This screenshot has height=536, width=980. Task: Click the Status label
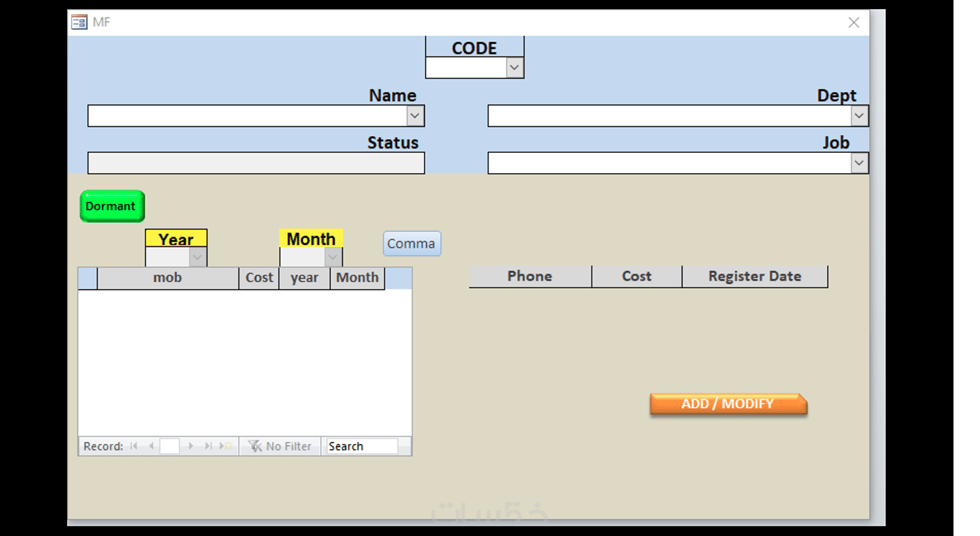[x=393, y=143]
